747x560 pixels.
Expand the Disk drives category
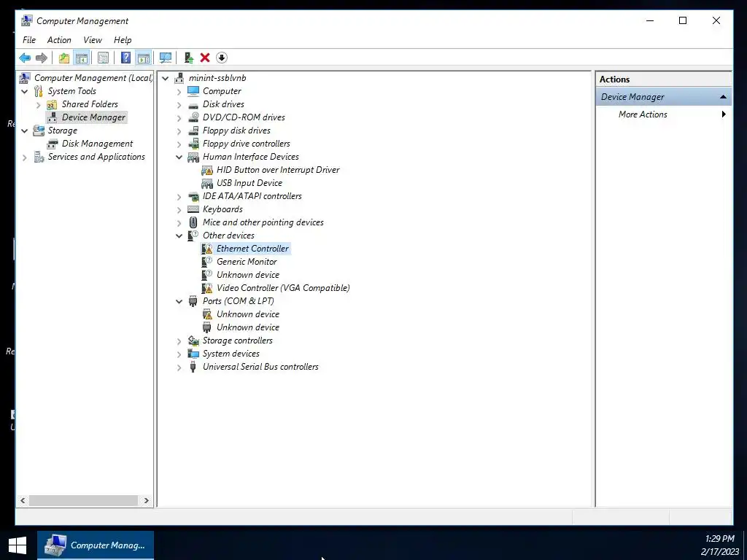[179, 104]
